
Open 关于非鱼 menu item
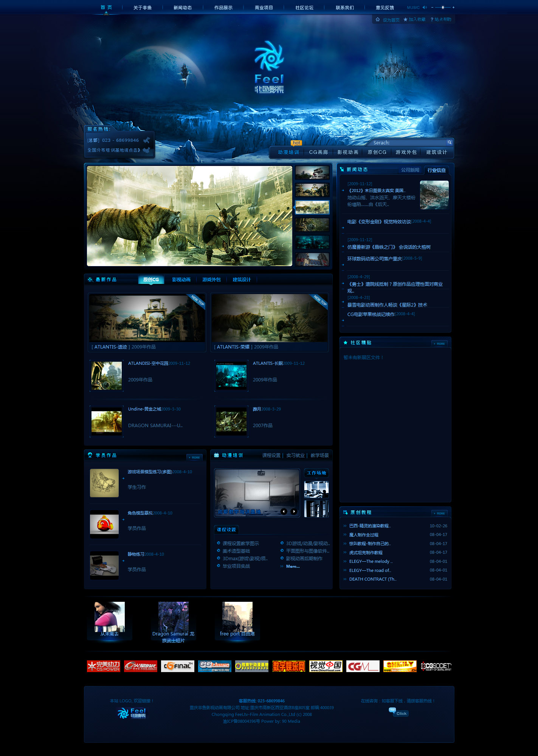[143, 8]
